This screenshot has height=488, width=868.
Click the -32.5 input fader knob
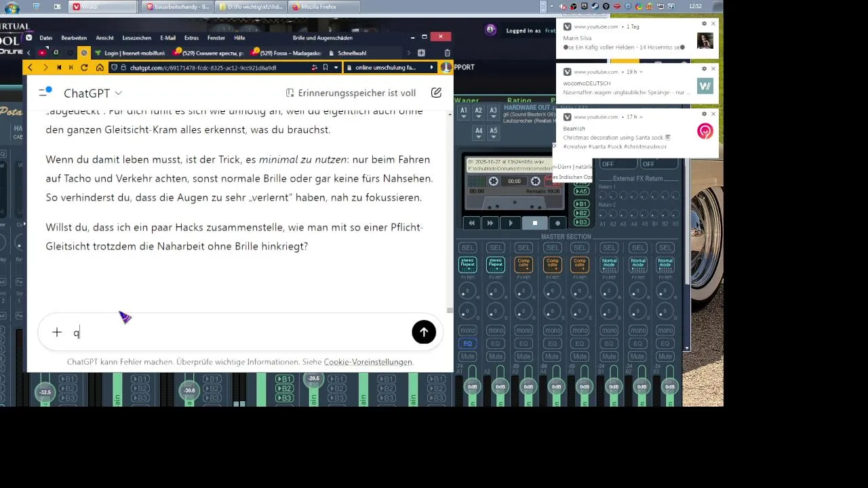[45, 392]
